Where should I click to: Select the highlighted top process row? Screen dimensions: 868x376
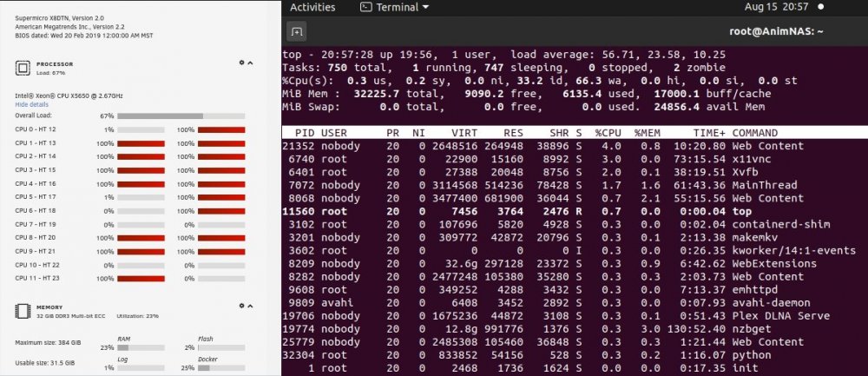pos(574,211)
